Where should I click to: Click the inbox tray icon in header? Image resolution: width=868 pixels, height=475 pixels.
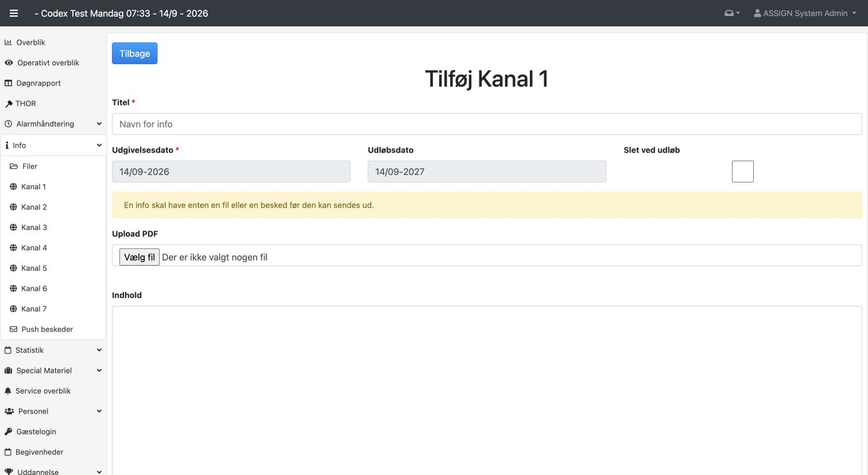tap(728, 13)
